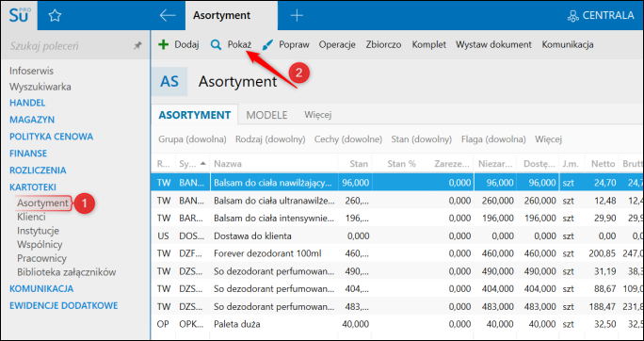Select row Forever dezodorant 100ml
Viewport: 644px width, 341px height.
[x=397, y=253]
